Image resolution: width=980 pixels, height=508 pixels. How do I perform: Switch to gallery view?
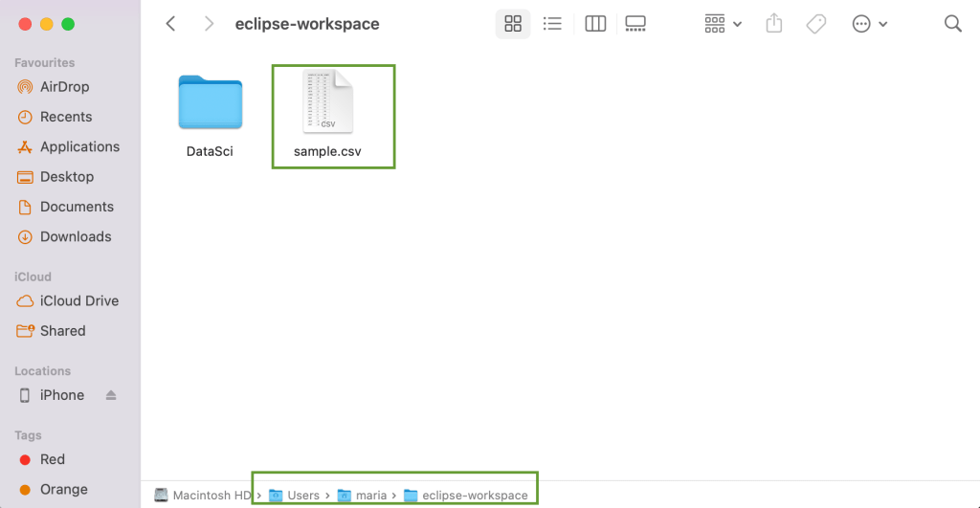tap(635, 24)
